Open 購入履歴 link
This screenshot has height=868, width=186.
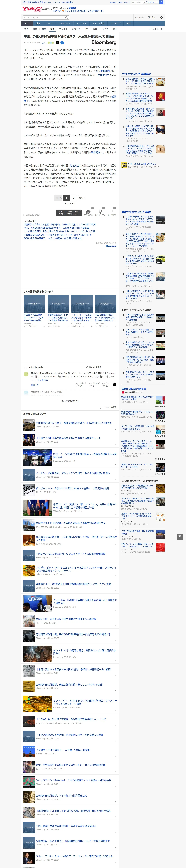point(152,18)
